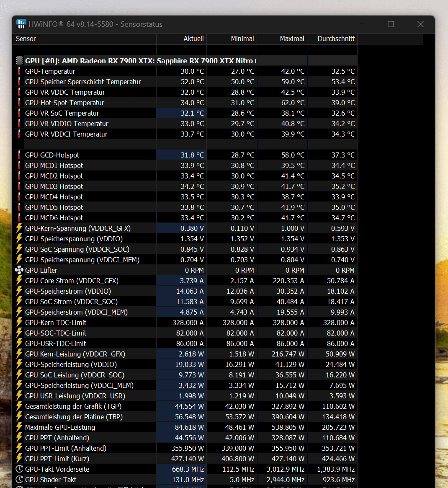Click thermometer icon beside GPU VR VDDCI Temperatur

pos(19,134)
